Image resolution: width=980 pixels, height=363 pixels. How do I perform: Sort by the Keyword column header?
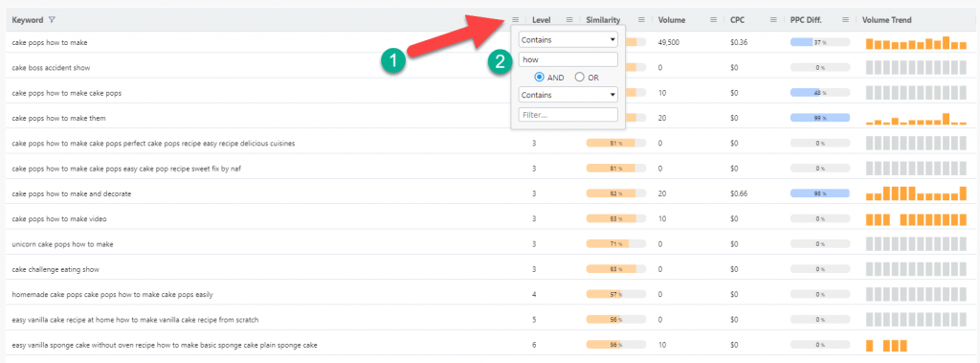coord(28,20)
